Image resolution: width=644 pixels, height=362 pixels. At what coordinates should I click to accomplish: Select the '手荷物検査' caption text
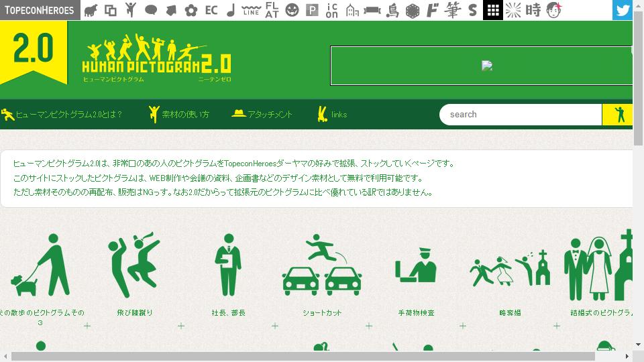[x=416, y=313]
